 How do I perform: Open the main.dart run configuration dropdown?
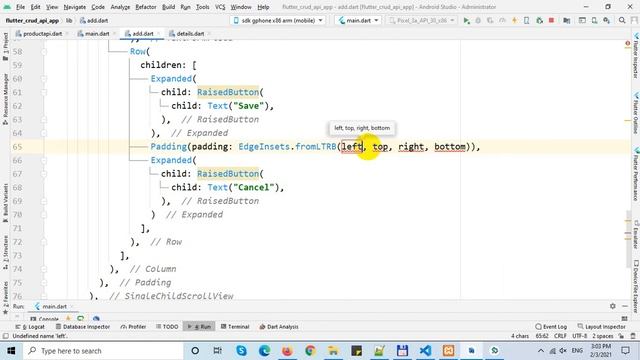(358, 20)
